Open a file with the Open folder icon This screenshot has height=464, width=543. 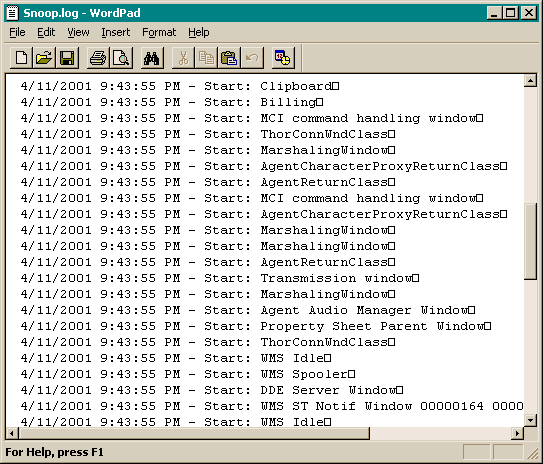44,58
